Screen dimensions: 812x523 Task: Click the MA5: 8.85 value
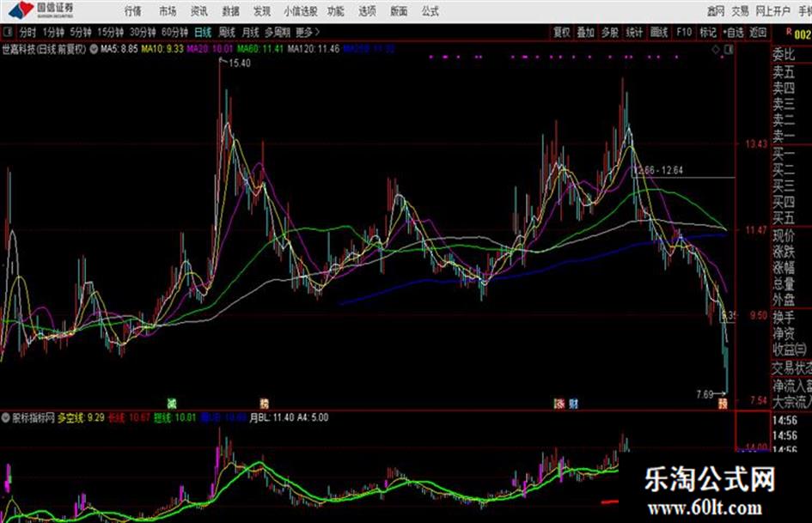[x=119, y=49]
